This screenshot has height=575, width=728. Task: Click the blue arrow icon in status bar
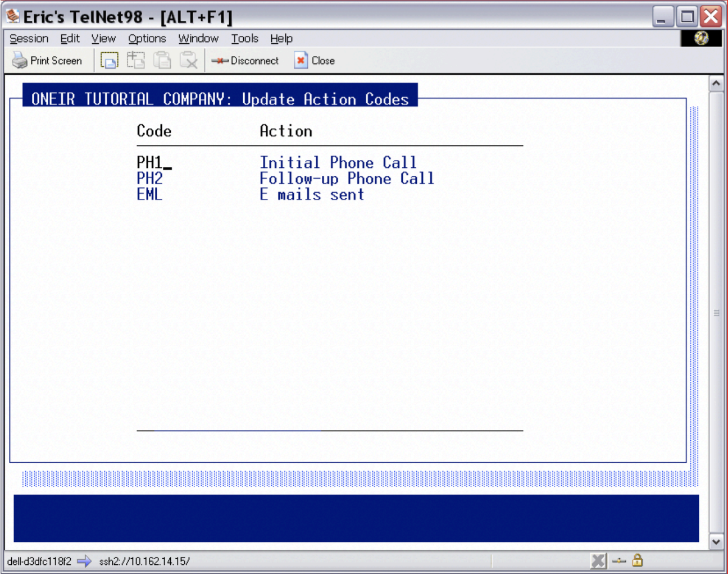pos(84,561)
